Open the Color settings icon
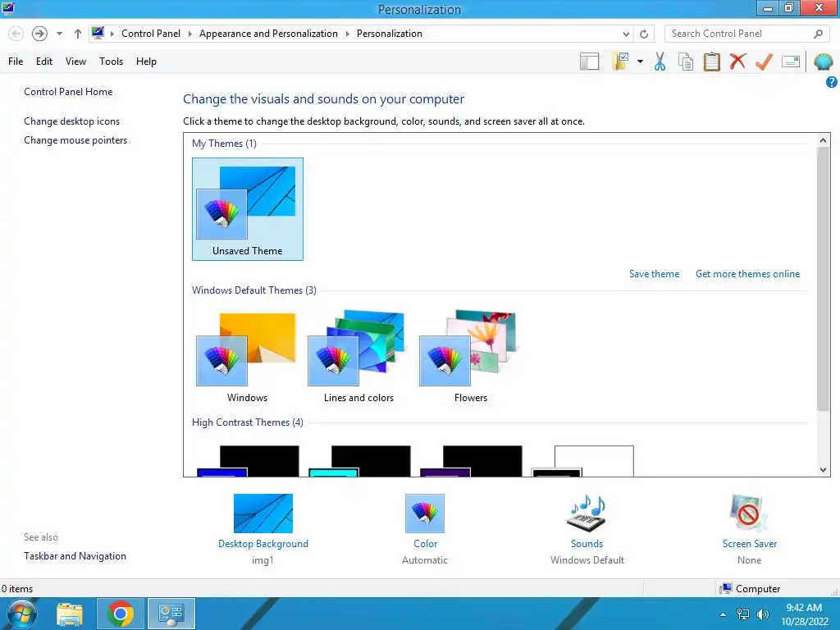 pyautogui.click(x=425, y=514)
